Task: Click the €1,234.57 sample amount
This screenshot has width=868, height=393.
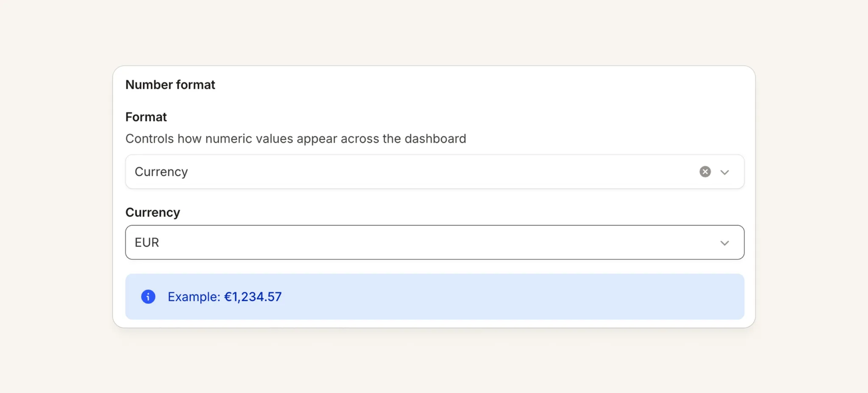Action: [x=253, y=297]
